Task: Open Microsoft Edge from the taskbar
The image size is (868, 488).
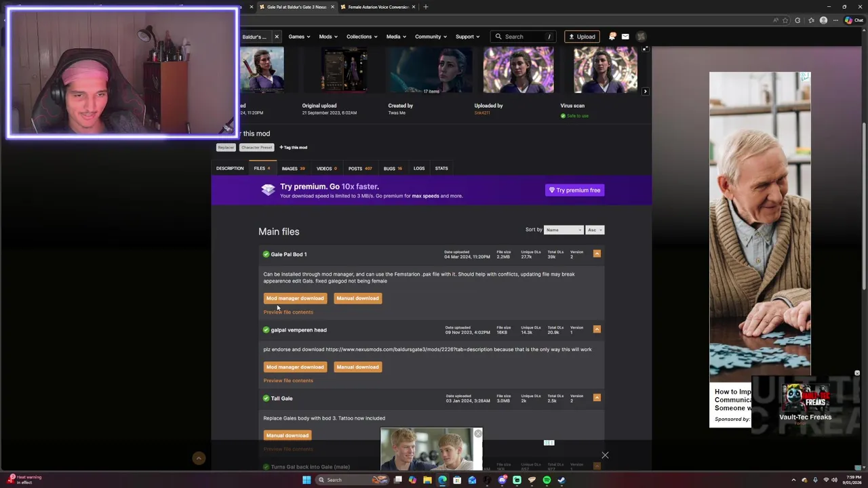Action: [442, 480]
